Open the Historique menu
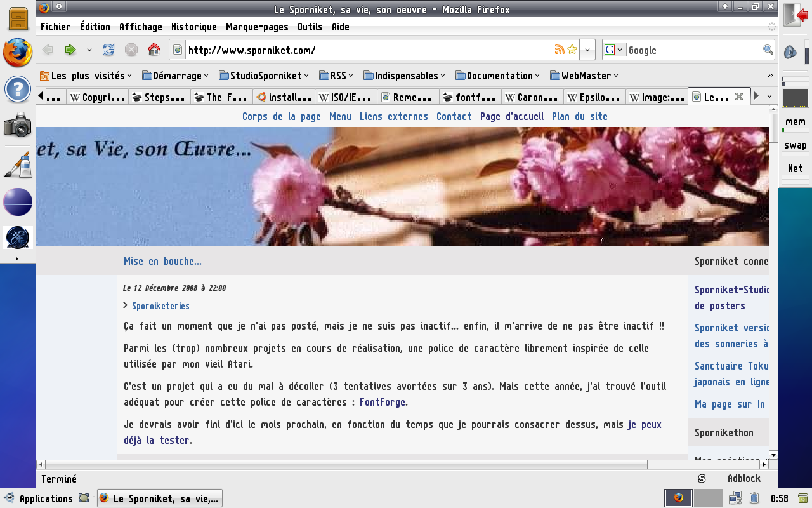The height and width of the screenshot is (508, 812). (194, 27)
